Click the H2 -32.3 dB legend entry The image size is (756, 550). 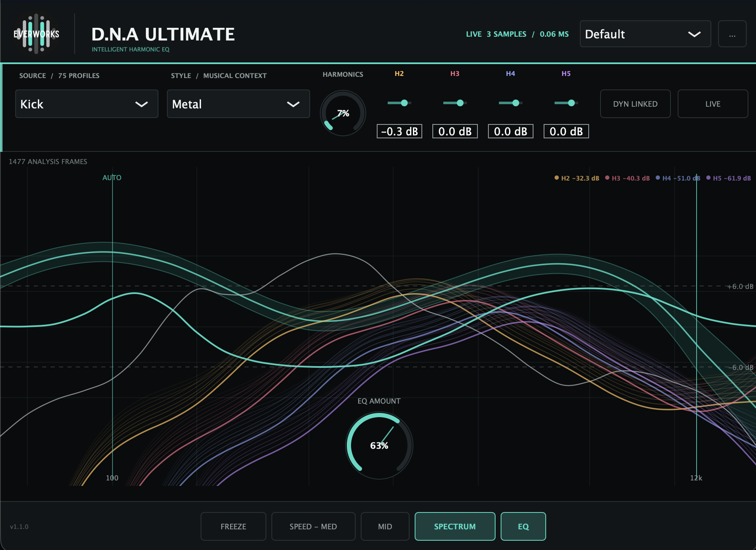point(576,178)
